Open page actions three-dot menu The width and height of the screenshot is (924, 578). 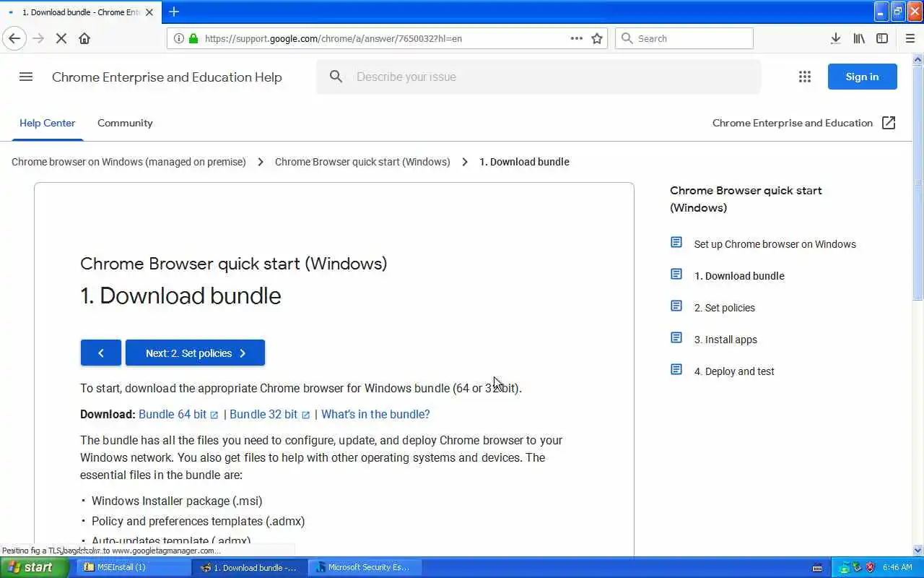tap(577, 38)
